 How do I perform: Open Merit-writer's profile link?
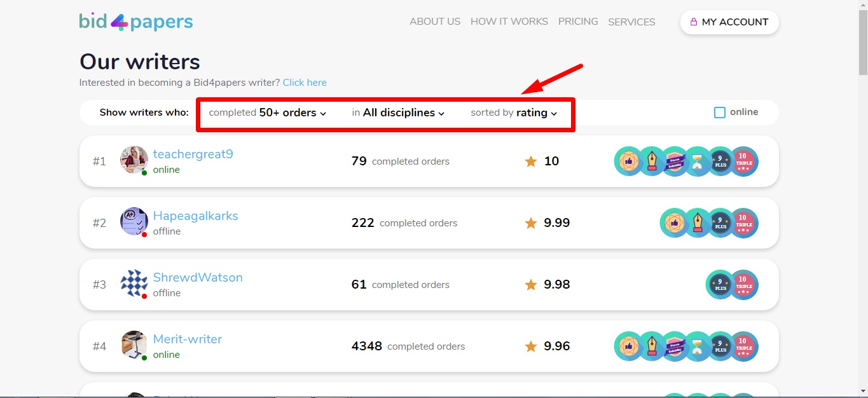(x=188, y=340)
